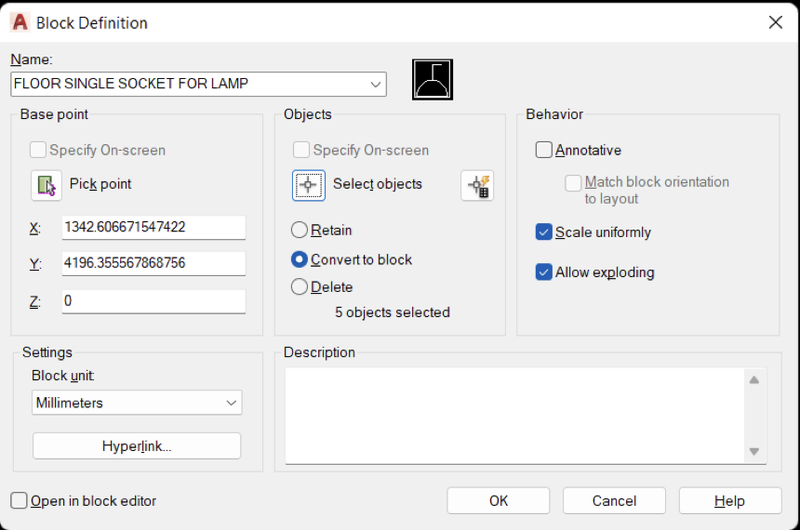
Task: Click the Description scrollbar down arrow
Action: click(754, 451)
